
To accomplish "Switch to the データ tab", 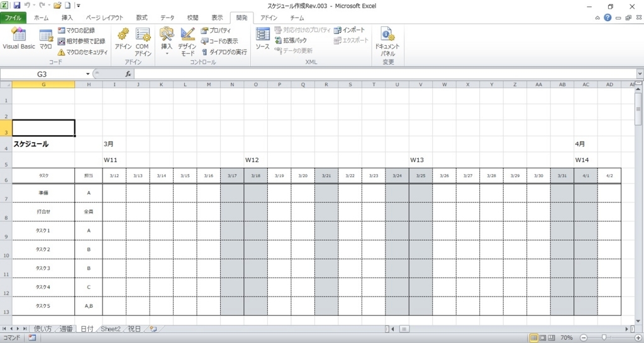I will tap(167, 18).
